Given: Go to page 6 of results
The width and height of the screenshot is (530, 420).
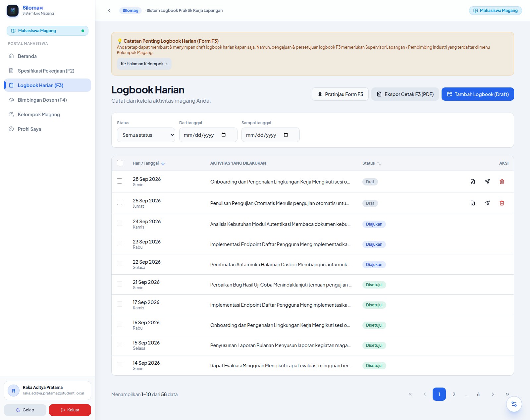Looking at the screenshot, I should pos(478,394).
